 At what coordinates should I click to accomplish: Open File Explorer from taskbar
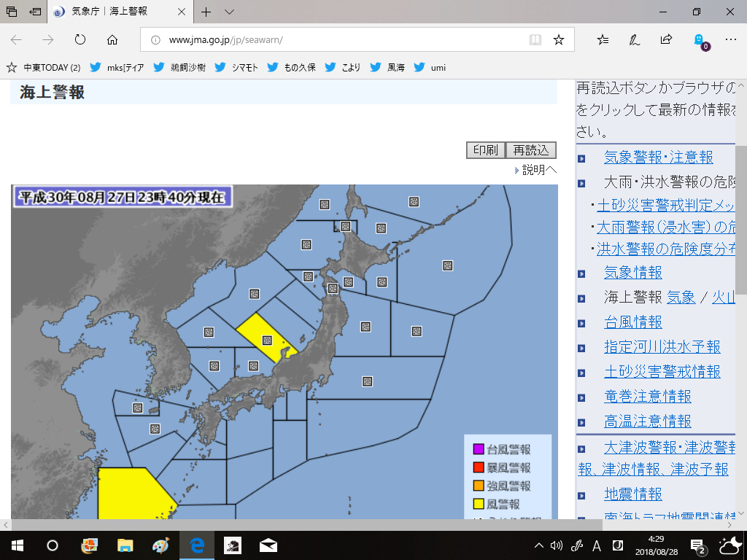click(125, 545)
